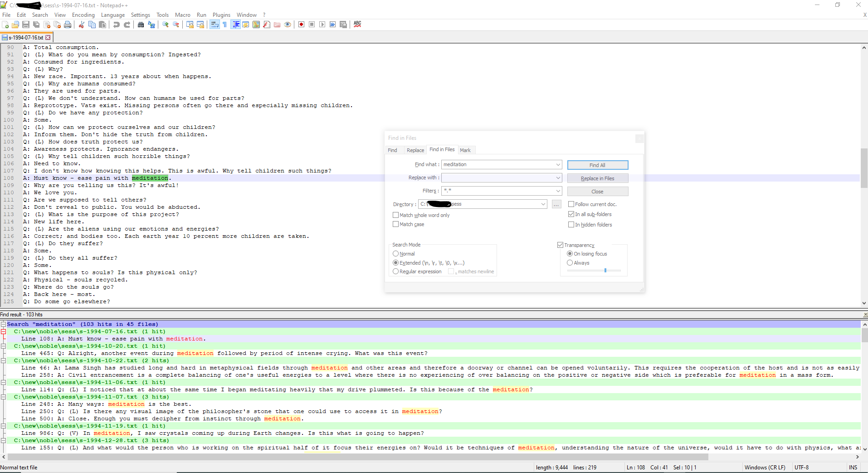Toggle the Word Wrap toolbar icon
The image size is (868, 473).
point(215,25)
